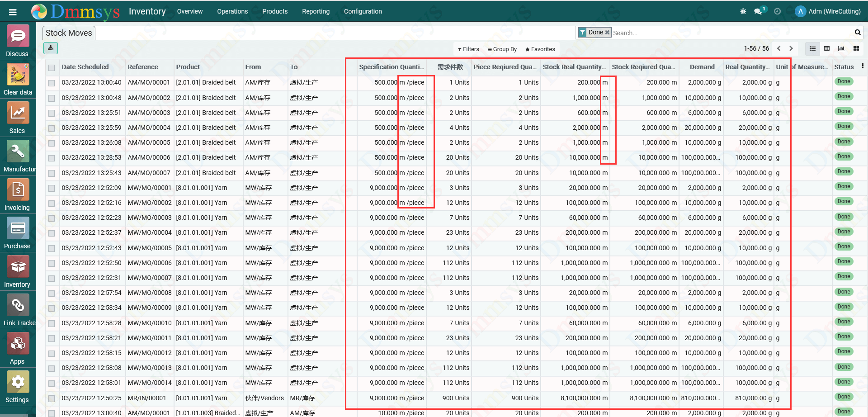This screenshot has width=868, height=417.
Task: Open the Clear data app
Action: pyautogui.click(x=18, y=80)
